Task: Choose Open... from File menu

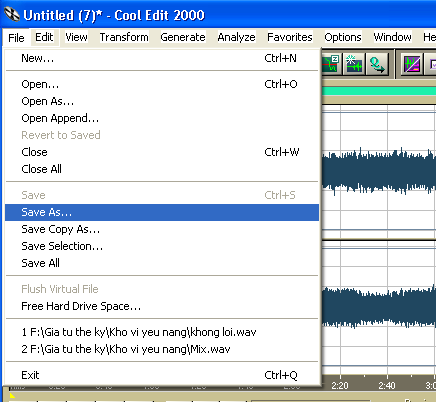Action: pos(162,84)
